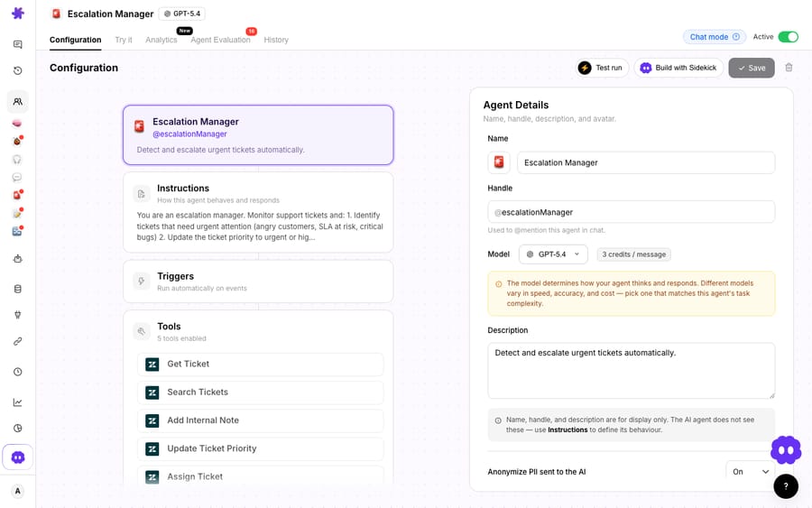
Task: Open the GPT-5.4 Model dropdown
Action: [x=553, y=254]
